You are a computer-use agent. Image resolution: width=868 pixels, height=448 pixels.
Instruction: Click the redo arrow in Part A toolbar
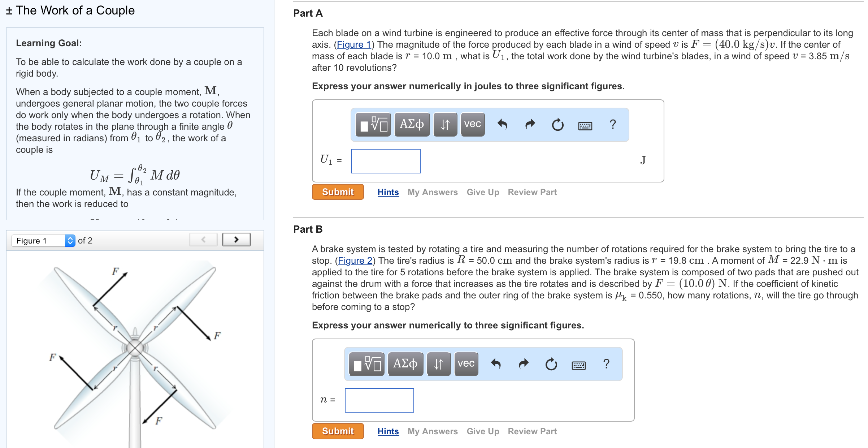coord(530,125)
